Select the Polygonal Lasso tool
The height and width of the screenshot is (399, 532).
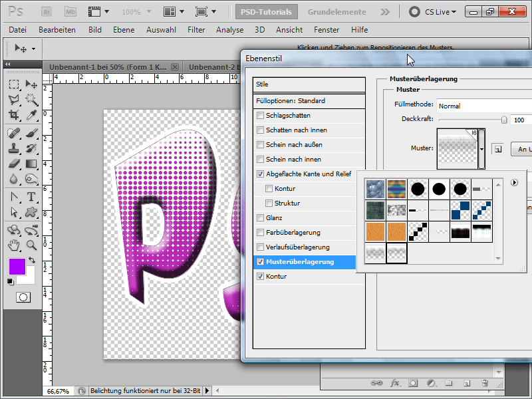click(14, 99)
